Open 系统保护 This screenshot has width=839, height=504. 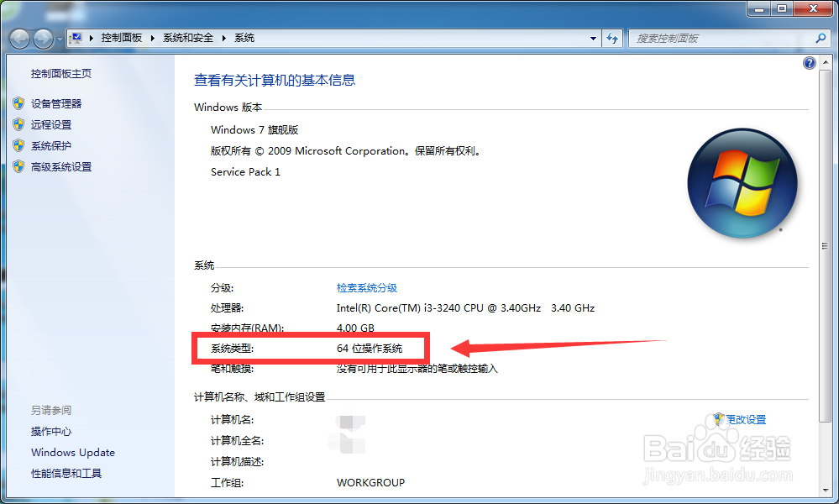point(51,146)
